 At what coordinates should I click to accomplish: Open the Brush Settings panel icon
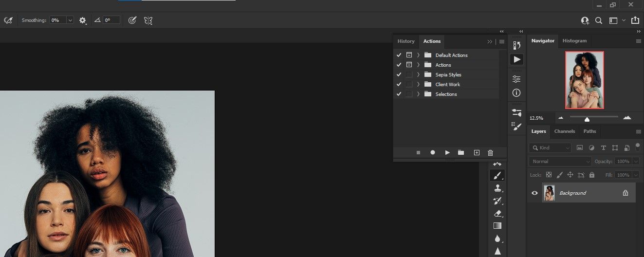(516, 112)
